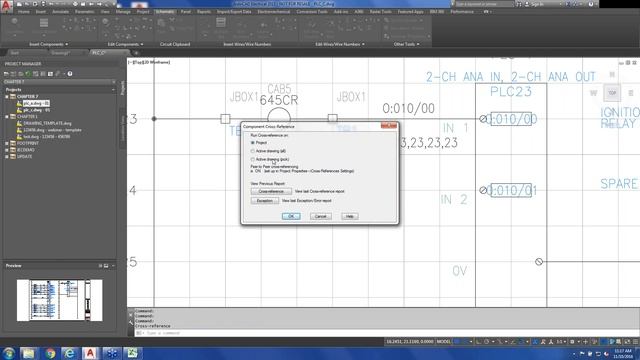Collapse the CHAPTER 1 project node
640x360 pixels.
tap(7, 117)
